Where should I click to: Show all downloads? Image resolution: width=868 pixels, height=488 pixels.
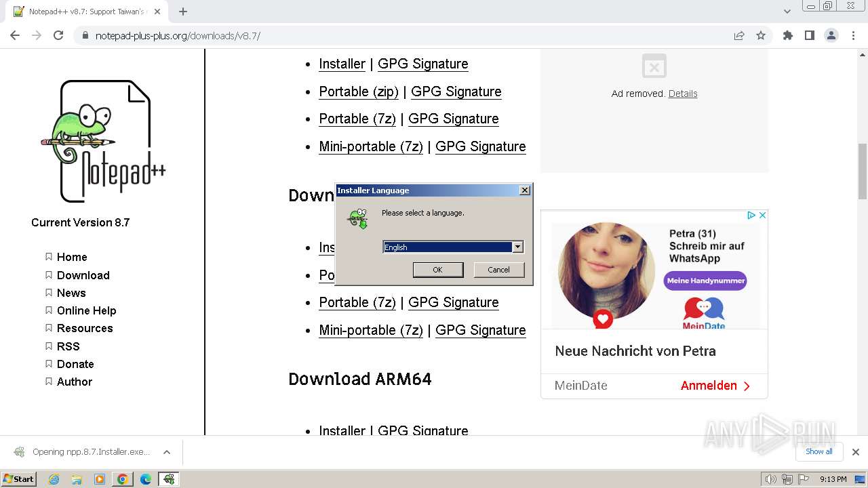tap(819, 451)
